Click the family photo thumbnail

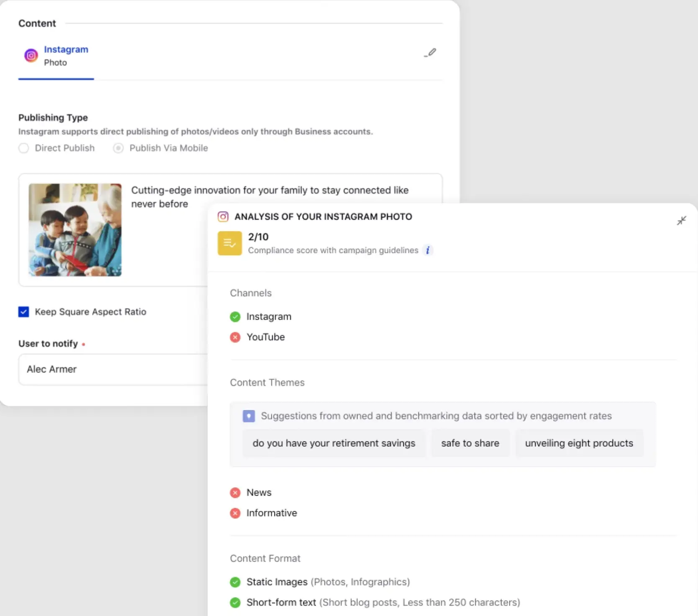coord(74,230)
